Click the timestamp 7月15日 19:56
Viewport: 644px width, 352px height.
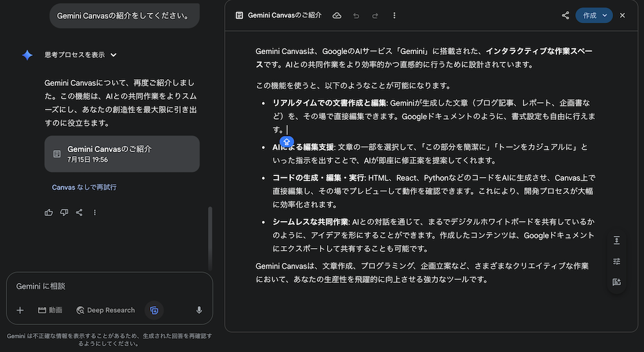tap(88, 160)
